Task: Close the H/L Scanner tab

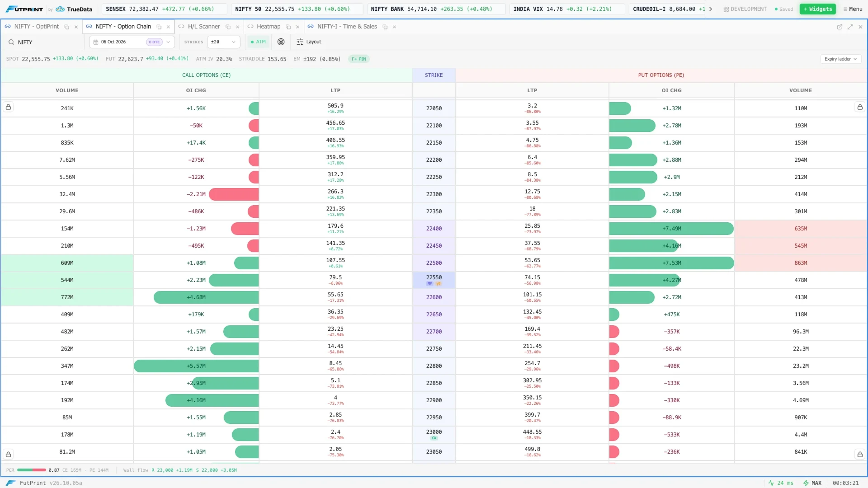Action: (x=238, y=27)
